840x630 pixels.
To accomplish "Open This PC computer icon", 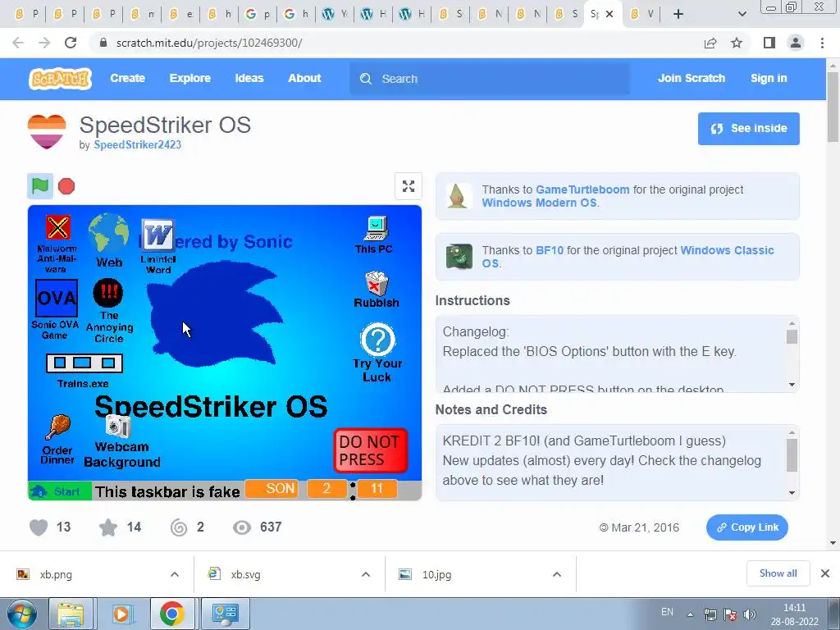I will (374, 235).
